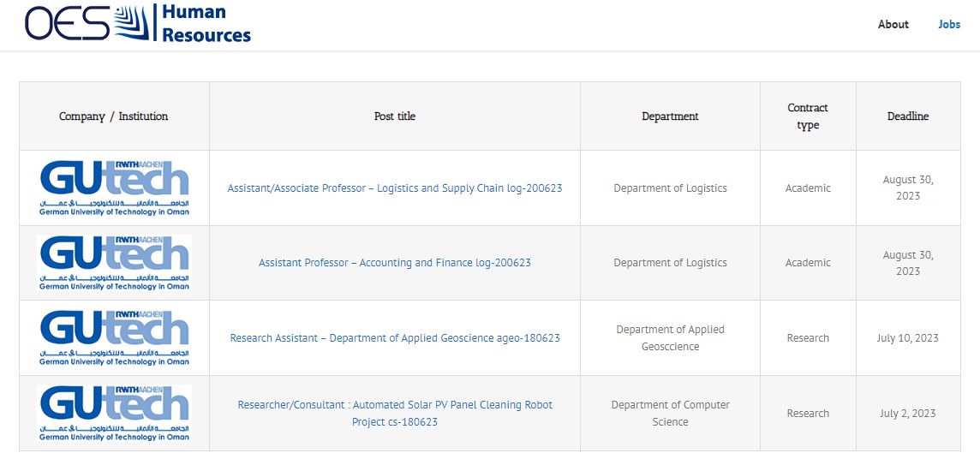Open Research Assistant Applied Geoscience posting

click(x=395, y=338)
